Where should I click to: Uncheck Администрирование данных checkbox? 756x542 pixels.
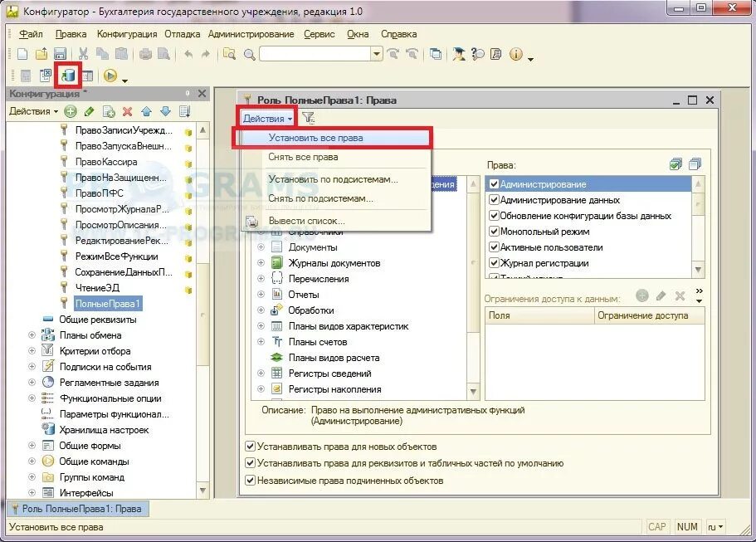[494, 200]
